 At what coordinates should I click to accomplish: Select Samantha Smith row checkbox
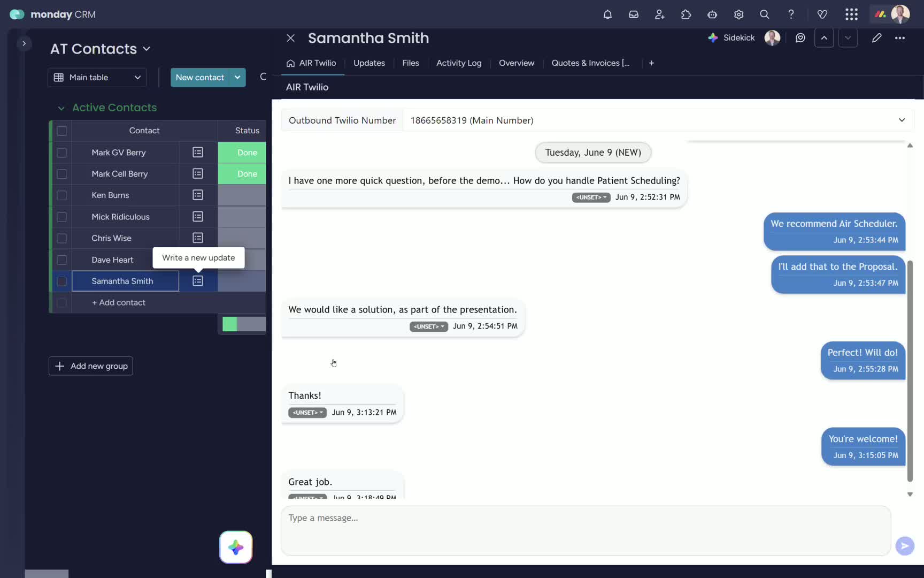61,281
